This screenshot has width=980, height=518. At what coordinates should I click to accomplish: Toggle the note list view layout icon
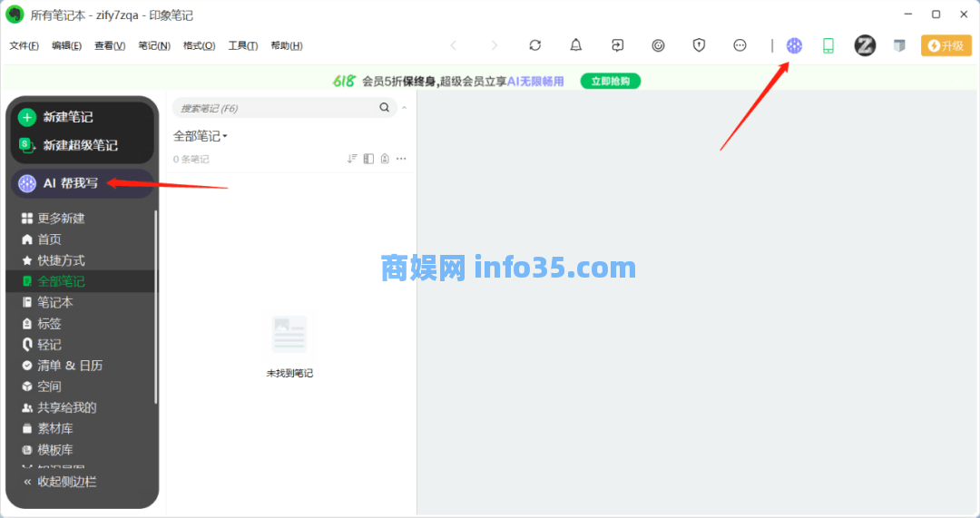point(368,159)
